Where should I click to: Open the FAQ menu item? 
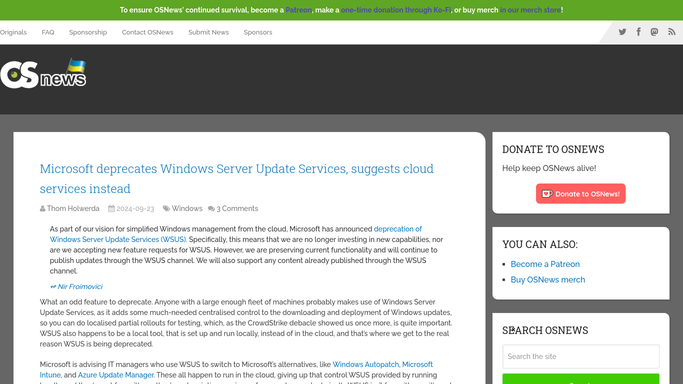(48, 32)
